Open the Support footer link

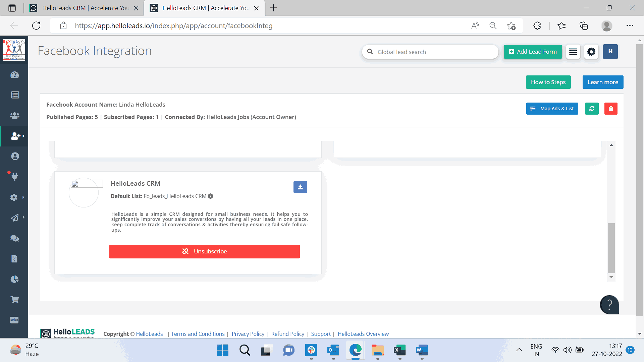pos(321,334)
